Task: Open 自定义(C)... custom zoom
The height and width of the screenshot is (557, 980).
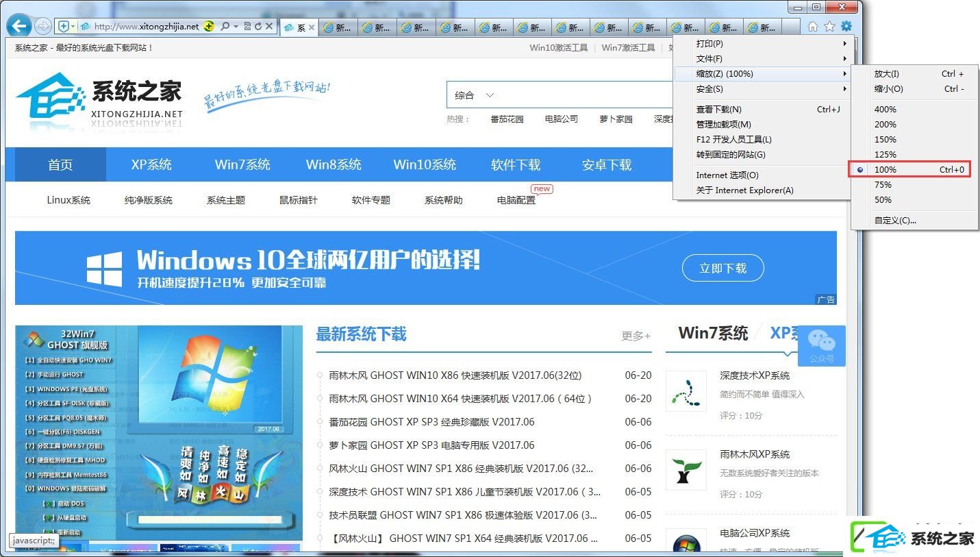Action: click(x=915, y=221)
